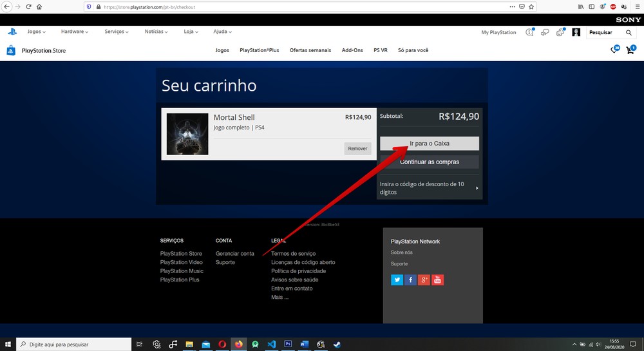Screen dimensions: 644x351
Task: Click the search magnifier icon
Action: point(629,32)
